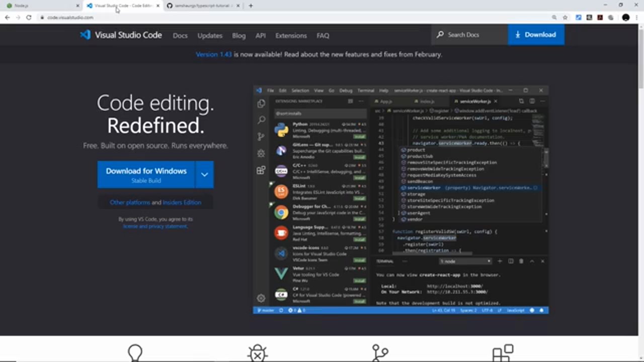The width and height of the screenshot is (644, 362).
Task: Open the Other platforms link
Action: pyautogui.click(x=130, y=202)
